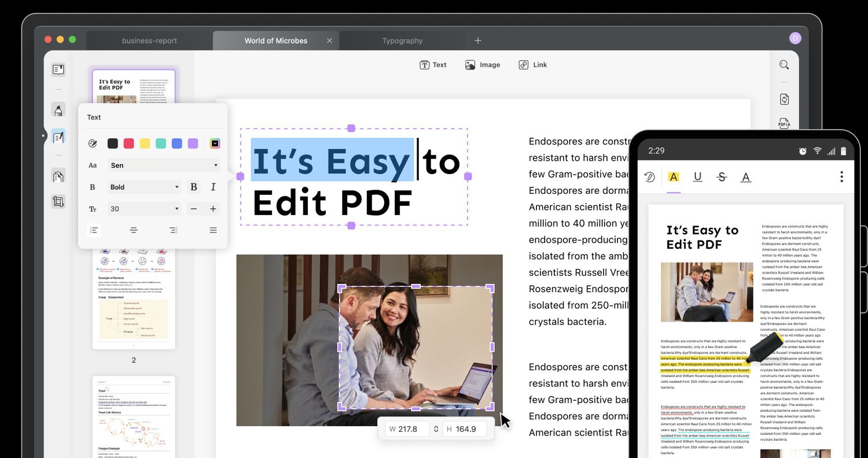Select the Strikethrough tool on the mobile toolbar
Screen dimensions: 868x458
click(722, 177)
